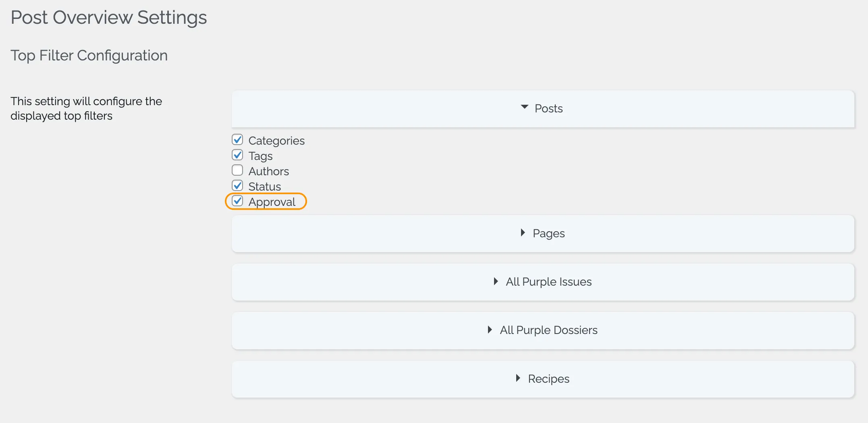Click the Post Overview Settings heading
This screenshot has width=868, height=423.
(x=109, y=18)
